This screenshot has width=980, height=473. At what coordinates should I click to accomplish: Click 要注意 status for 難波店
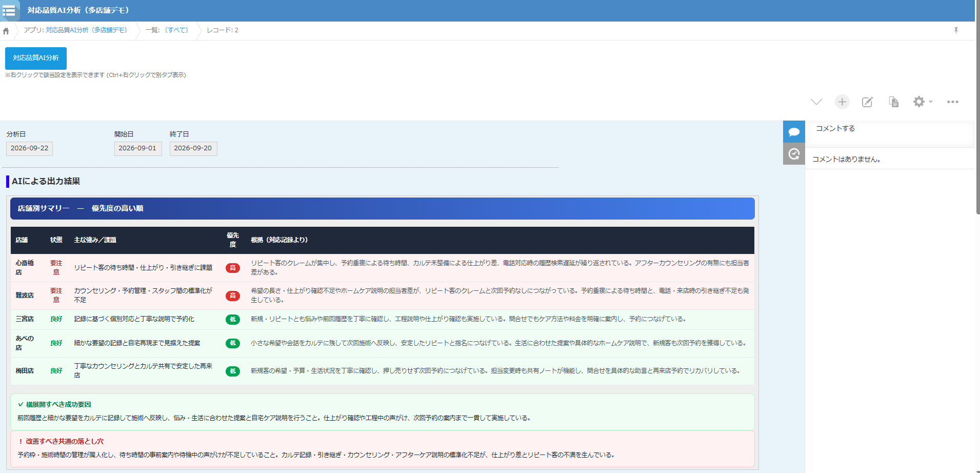(x=56, y=295)
